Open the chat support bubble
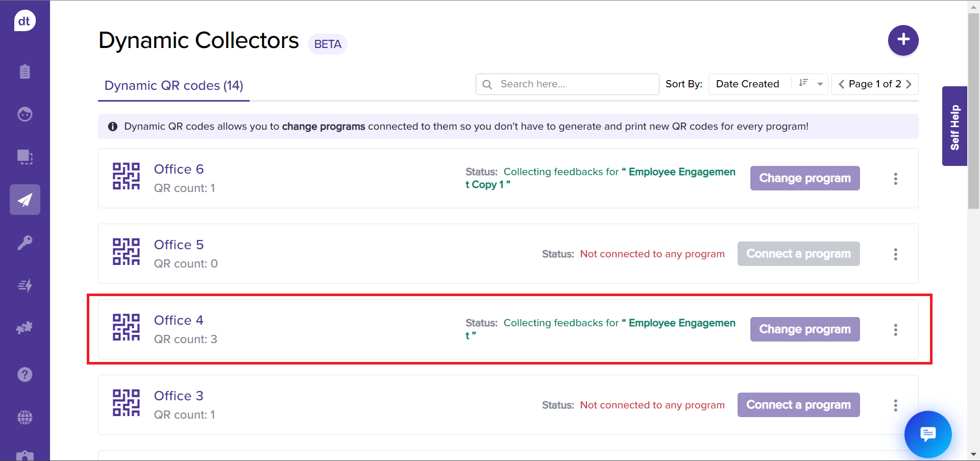The height and width of the screenshot is (461, 980). (x=927, y=434)
